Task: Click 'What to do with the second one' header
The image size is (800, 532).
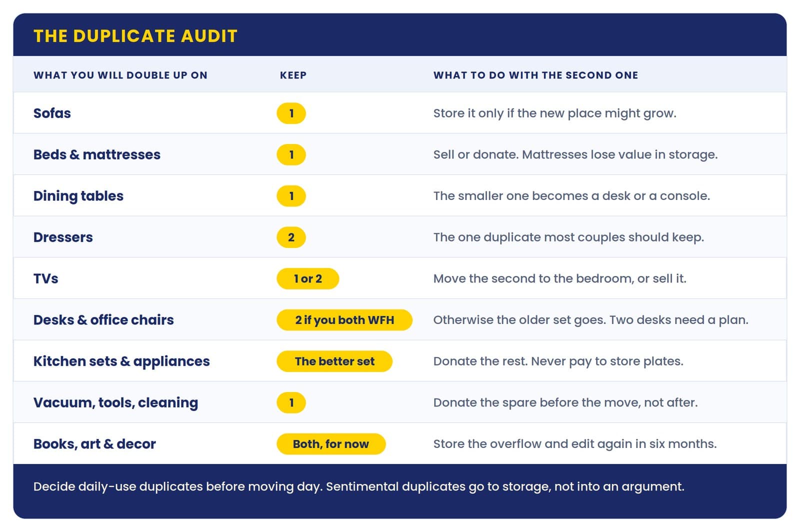Action: [x=535, y=75]
